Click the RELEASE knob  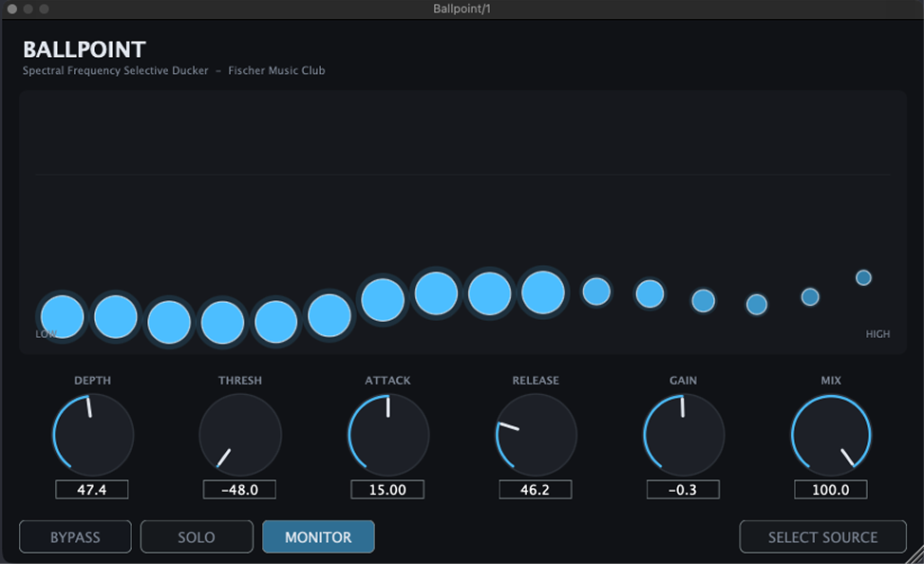(537, 436)
